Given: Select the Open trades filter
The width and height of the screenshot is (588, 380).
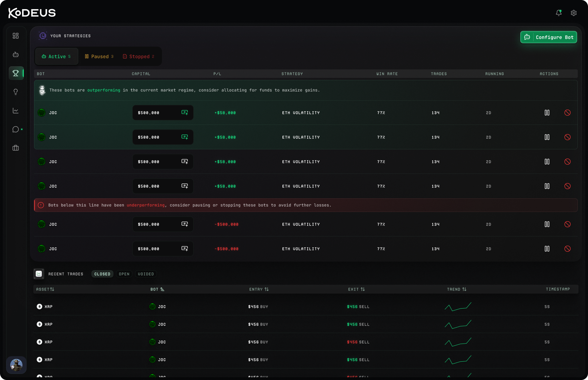Looking at the screenshot, I should tap(124, 274).
